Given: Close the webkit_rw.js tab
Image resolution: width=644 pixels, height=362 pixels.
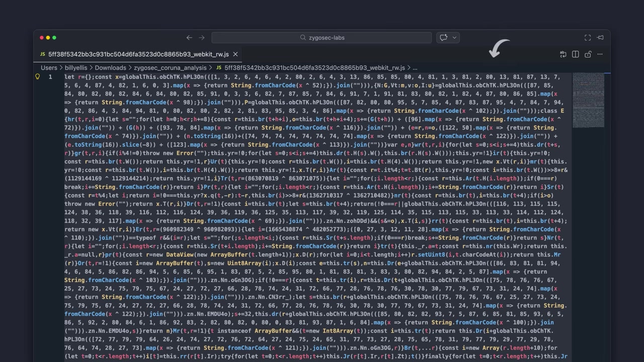Looking at the screenshot, I should [x=235, y=54].
